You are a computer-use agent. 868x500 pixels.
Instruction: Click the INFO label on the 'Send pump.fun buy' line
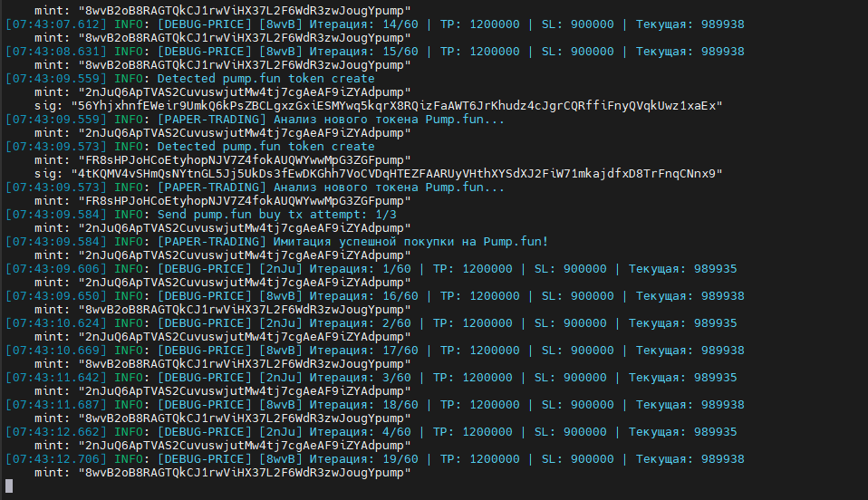pyautogui.click(x=129, y=215)
